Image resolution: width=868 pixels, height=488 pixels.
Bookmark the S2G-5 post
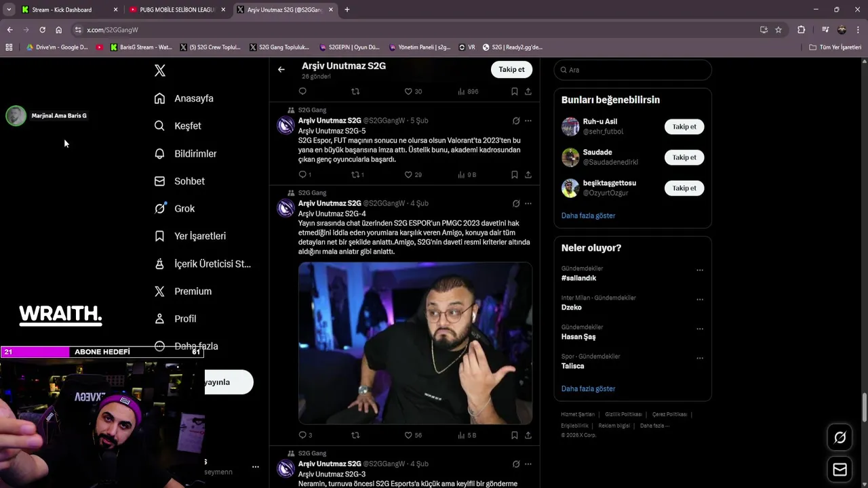point(515,175)
